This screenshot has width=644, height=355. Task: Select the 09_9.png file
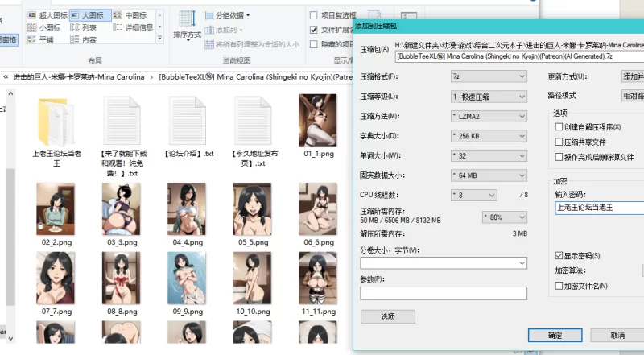click(x=188, y=283)
